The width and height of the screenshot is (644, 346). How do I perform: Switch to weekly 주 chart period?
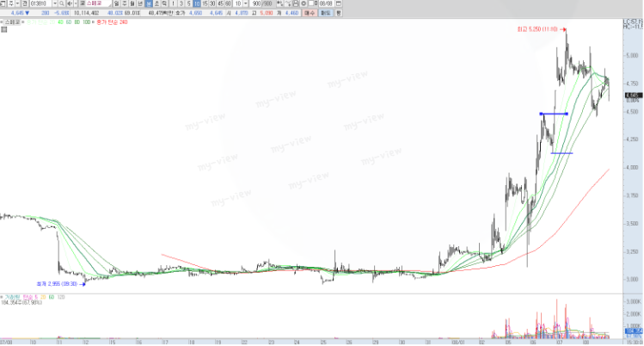(125, 3)
